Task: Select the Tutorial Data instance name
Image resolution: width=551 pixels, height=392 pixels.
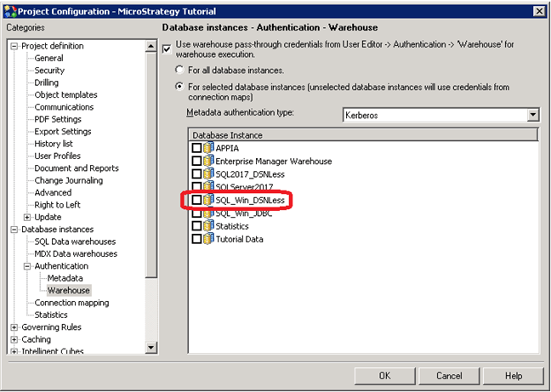Action: click(239, 239)
